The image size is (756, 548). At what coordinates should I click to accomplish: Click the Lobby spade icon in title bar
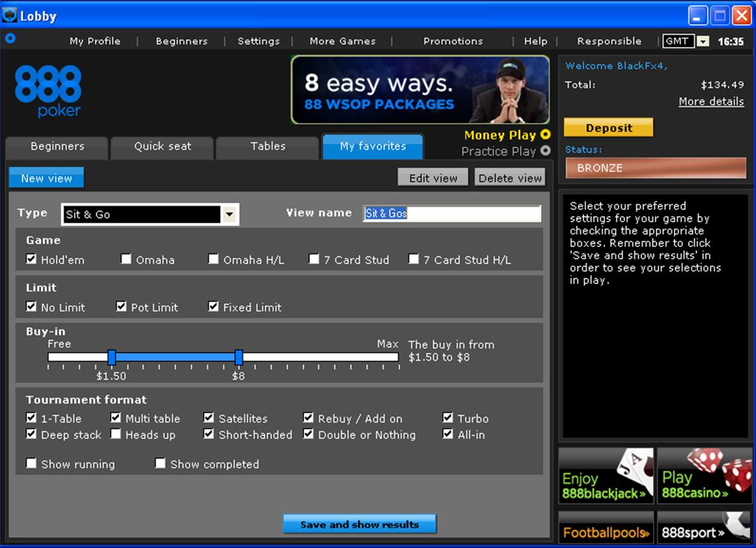(x=9, y=16)
